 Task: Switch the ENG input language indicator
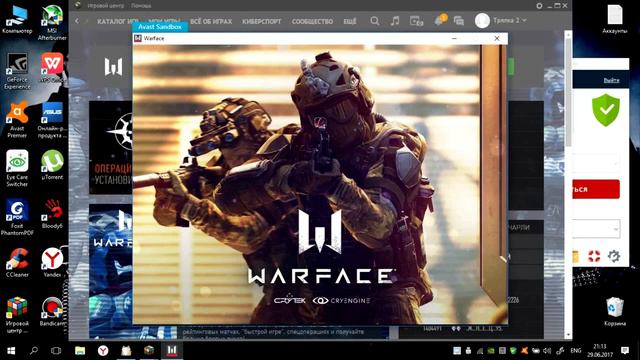point(576,351)
